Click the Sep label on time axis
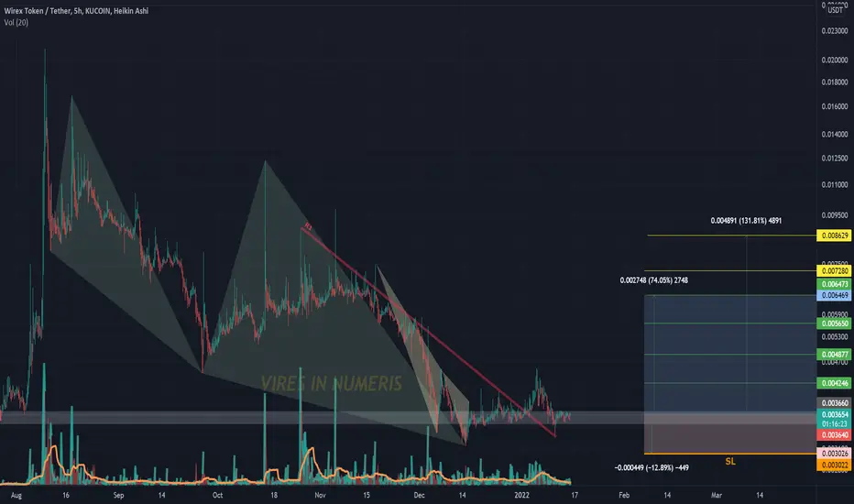Image resolution: width=854 pixels, height=504 pixels. tap(118, 495)
